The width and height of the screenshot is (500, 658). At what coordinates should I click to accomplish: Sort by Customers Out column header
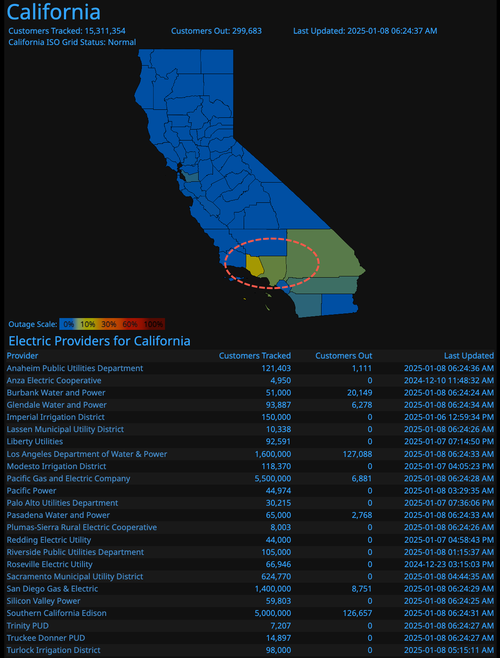(x=344, y=356)
